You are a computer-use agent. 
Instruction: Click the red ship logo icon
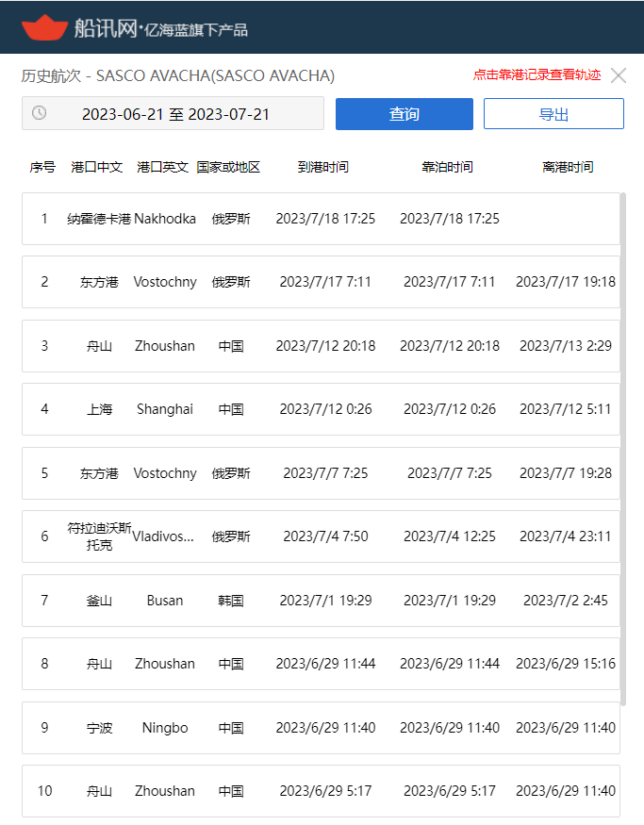coord(44,27)
